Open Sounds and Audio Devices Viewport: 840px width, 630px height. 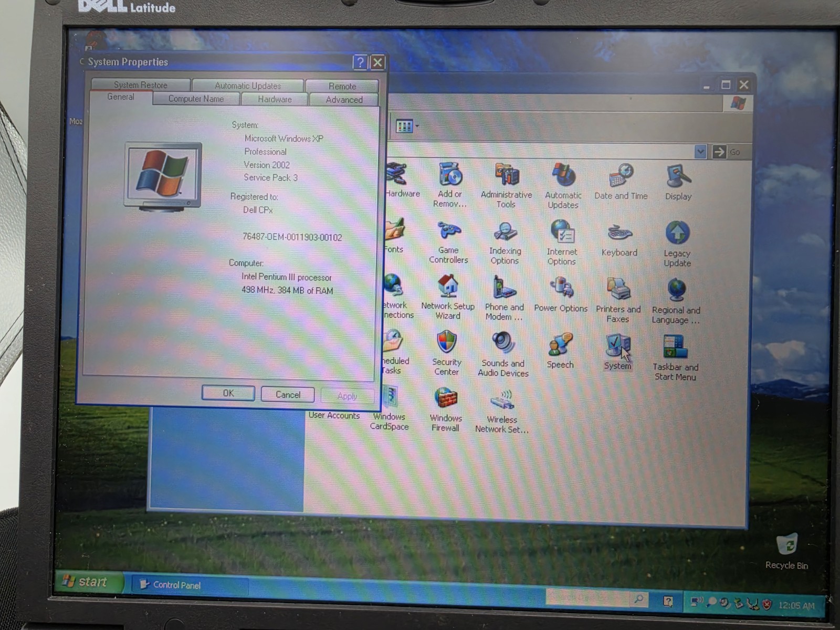tap(503, 354)
